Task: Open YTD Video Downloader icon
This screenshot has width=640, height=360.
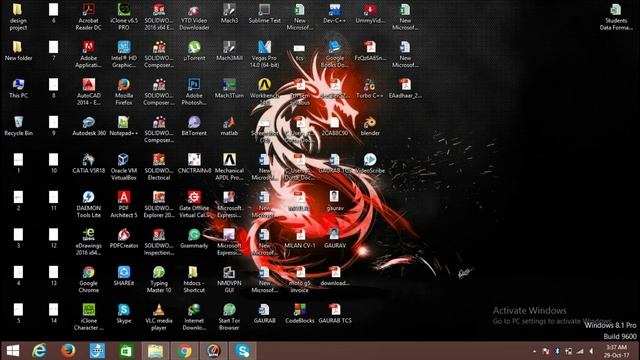Action: 194,16
